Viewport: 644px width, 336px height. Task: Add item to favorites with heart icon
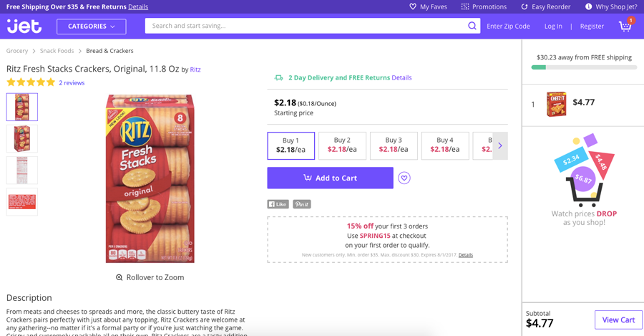click(404, 178)
